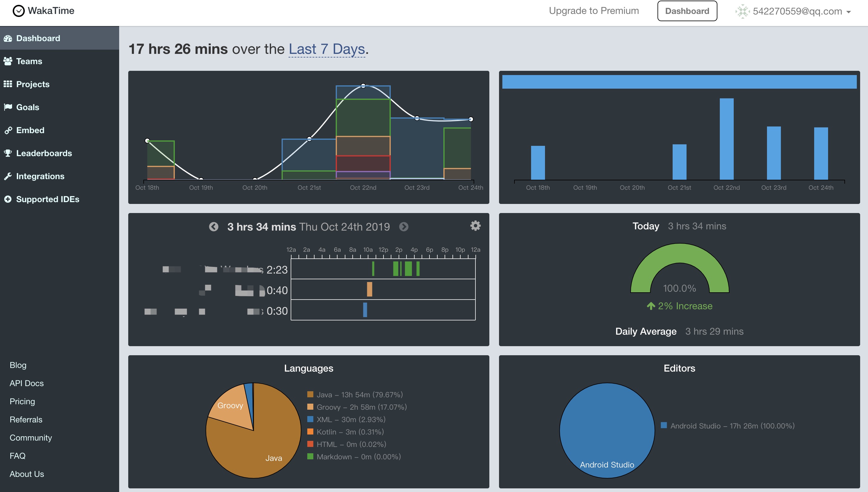Open Teams in the sidebar
This screenshot has height=492, width=868.
pyautogui.click(x=60, y=61)
